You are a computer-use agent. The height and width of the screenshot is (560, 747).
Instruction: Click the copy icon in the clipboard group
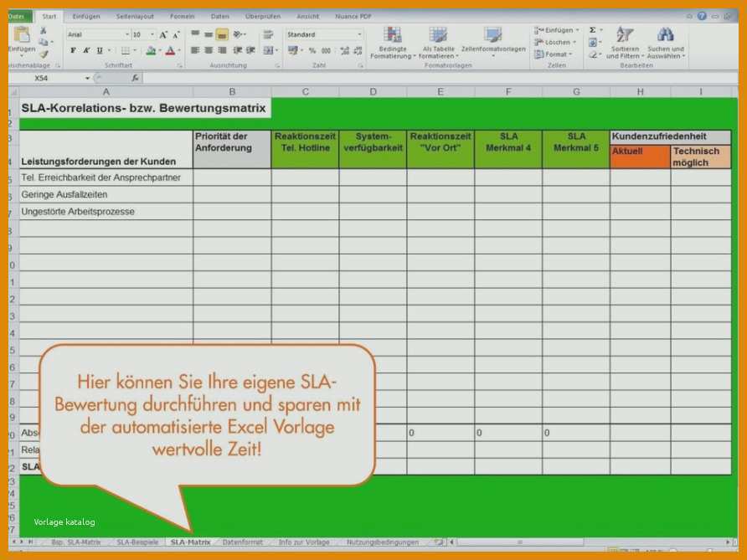pos(44,43)
